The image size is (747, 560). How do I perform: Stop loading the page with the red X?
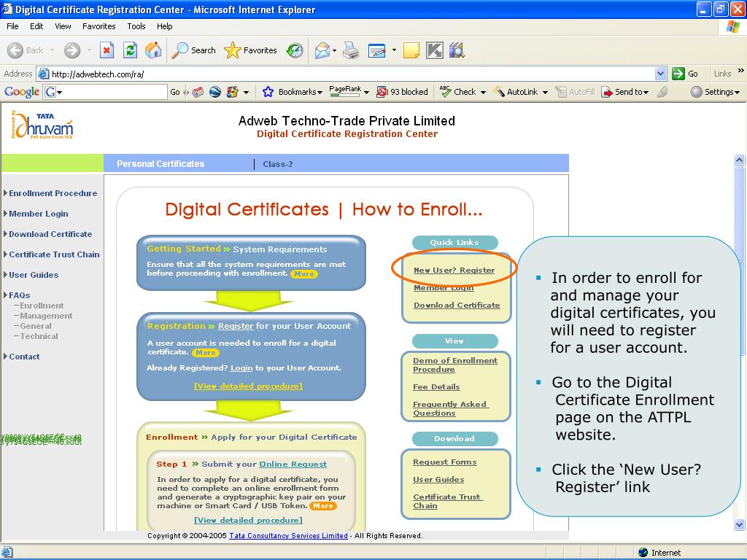tap(107, 50)
